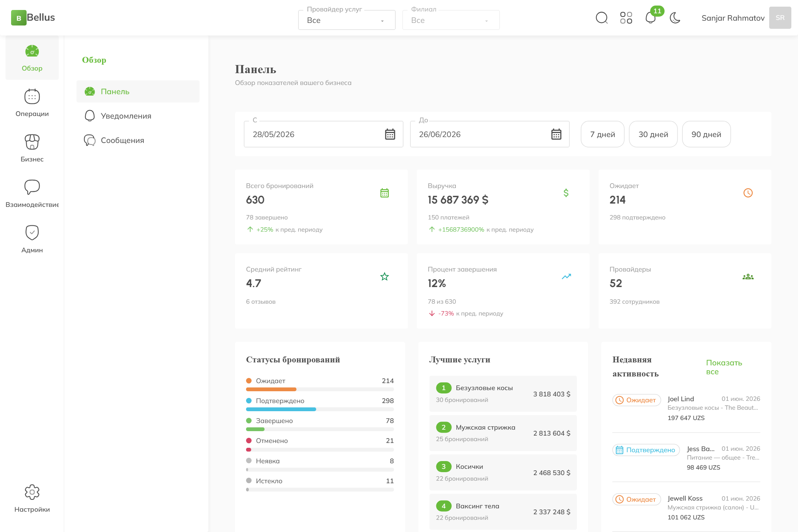798x532 pixels.
Task: Click the Средний рейтинг star icon
Action: pyautogui.click(x=385, y=276)
